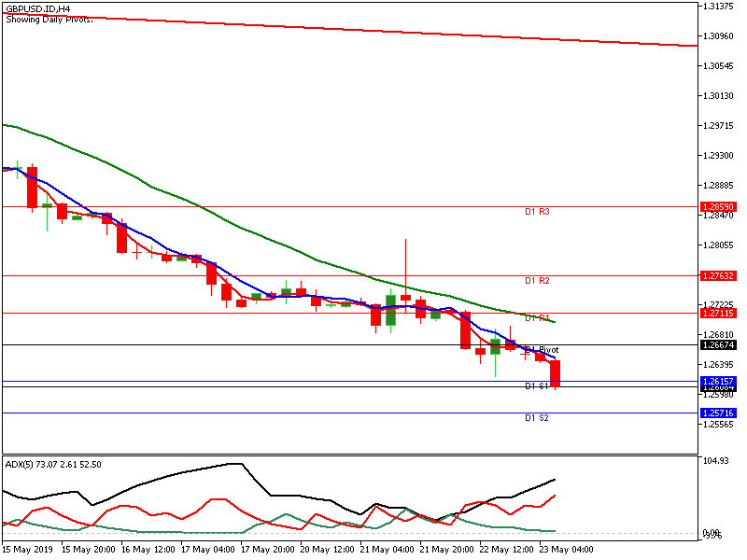The width and height of the screenshot is (747, 560).
Task: Click the blue 1.26157 price tag
Action: click(718, 381)
